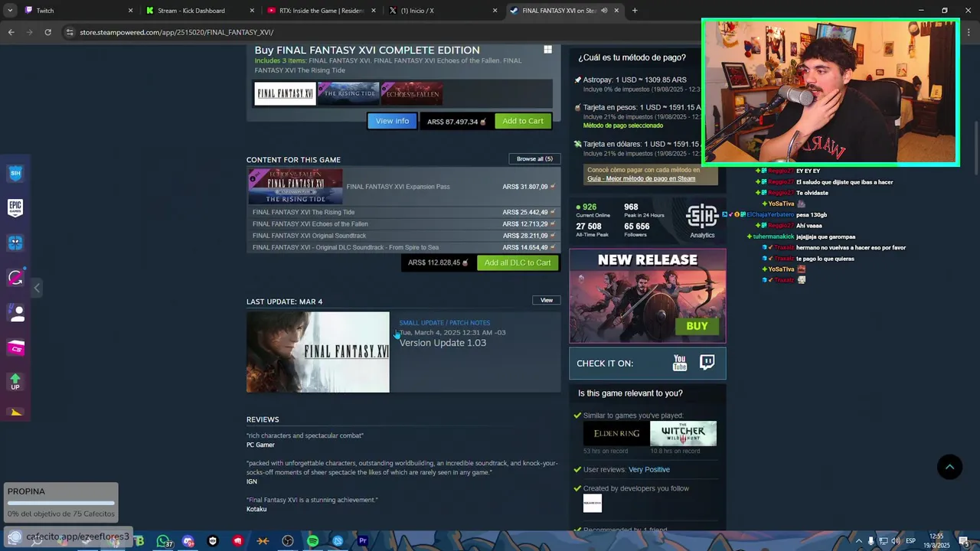Viewport: 980px width, 551px height.
Task: Switch to the (1) Inicio / X tab
Action: tap(441, 11)
